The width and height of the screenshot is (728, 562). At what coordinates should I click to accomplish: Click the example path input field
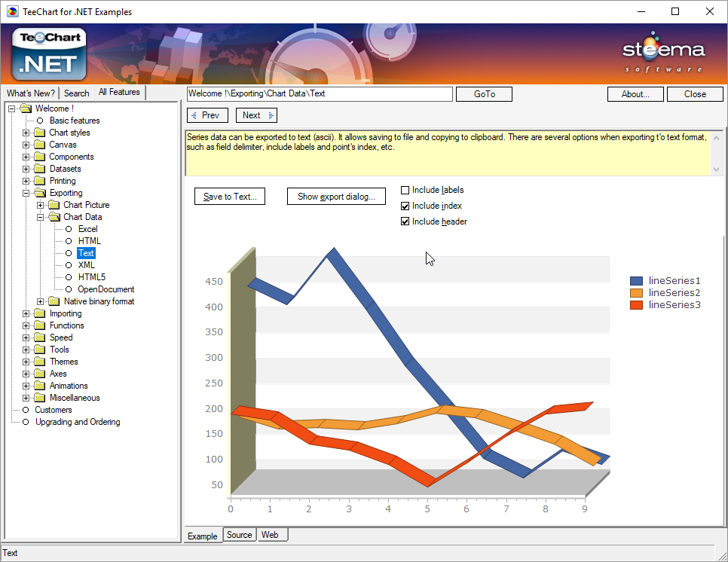click(x=320, y=93)
